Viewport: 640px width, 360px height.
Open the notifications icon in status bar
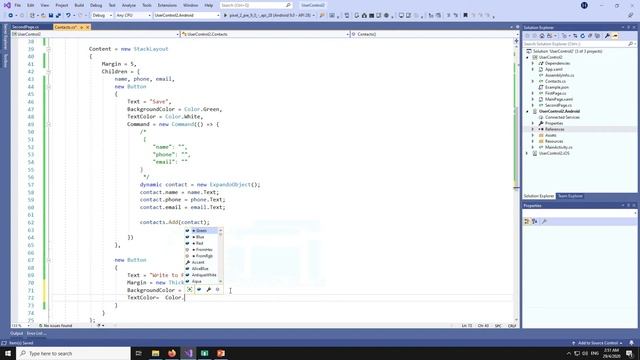[x=631, y=343]
